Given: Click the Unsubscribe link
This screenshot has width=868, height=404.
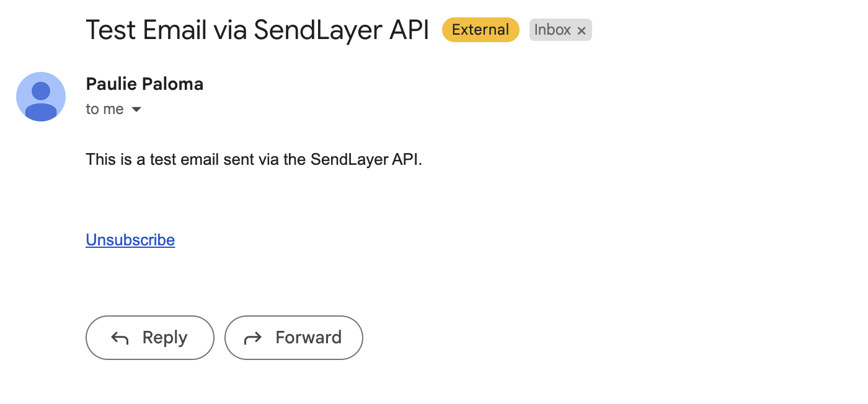Looking at the screenshot, I should pos(130,240).
